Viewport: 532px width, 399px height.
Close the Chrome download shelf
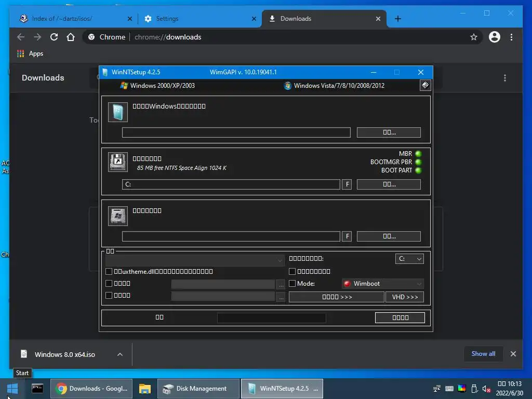[513, 354]
